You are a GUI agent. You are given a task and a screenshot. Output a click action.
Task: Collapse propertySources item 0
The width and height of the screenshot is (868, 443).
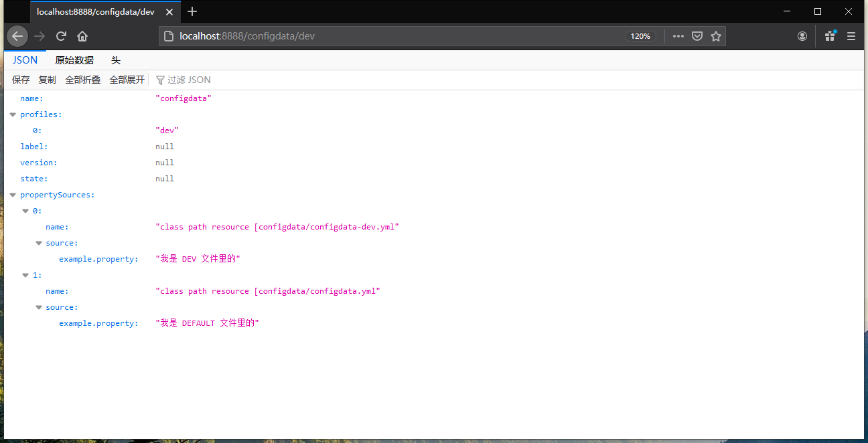(x=25, y=211)
